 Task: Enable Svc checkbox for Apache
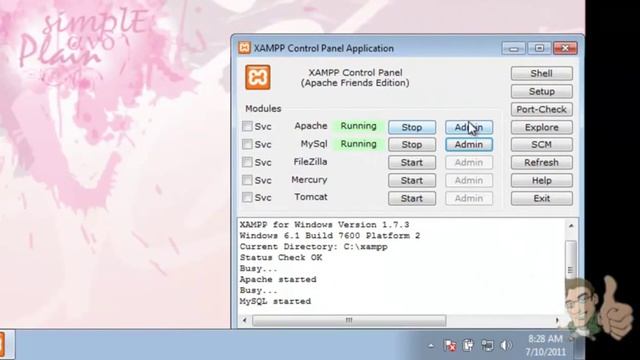[x=247, y=126]
